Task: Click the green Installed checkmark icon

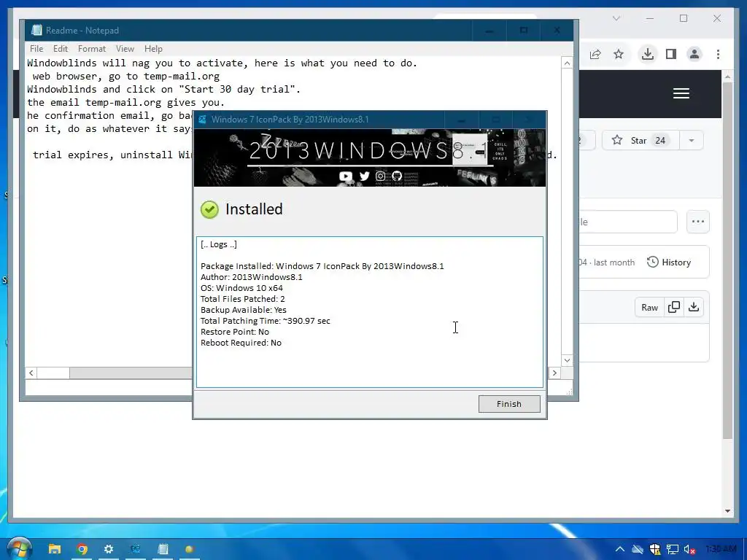Action: click(209, 209)
